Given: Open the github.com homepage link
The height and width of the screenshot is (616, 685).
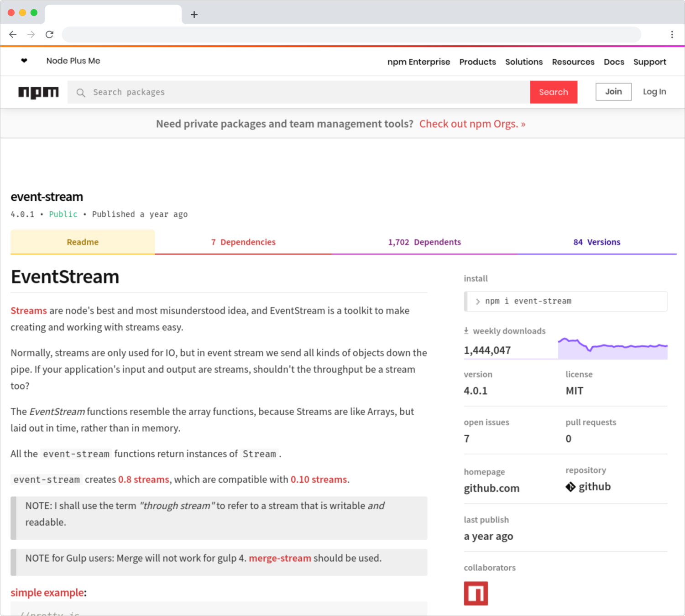Looking at the screenshot, I should point(492,488).
